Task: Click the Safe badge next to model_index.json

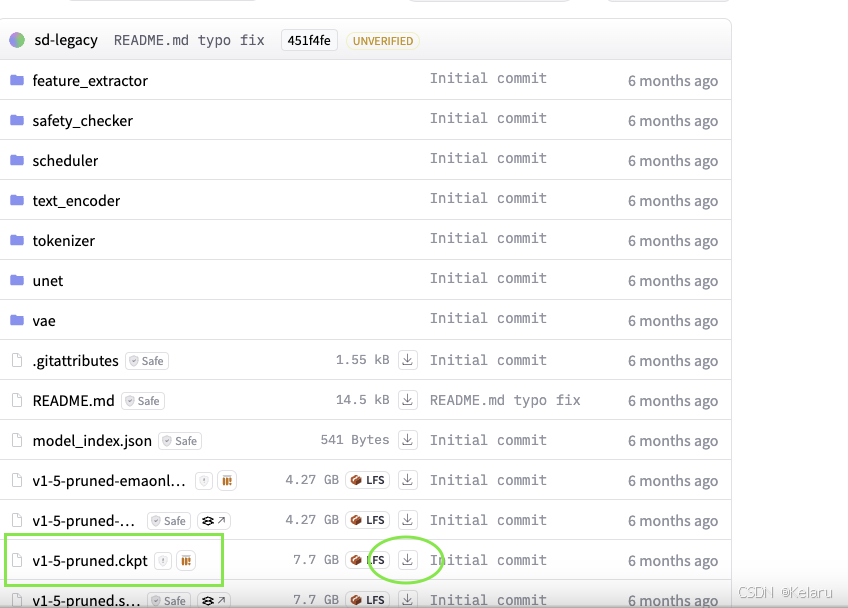Action: pyautogui.click(x=181, y=441)
